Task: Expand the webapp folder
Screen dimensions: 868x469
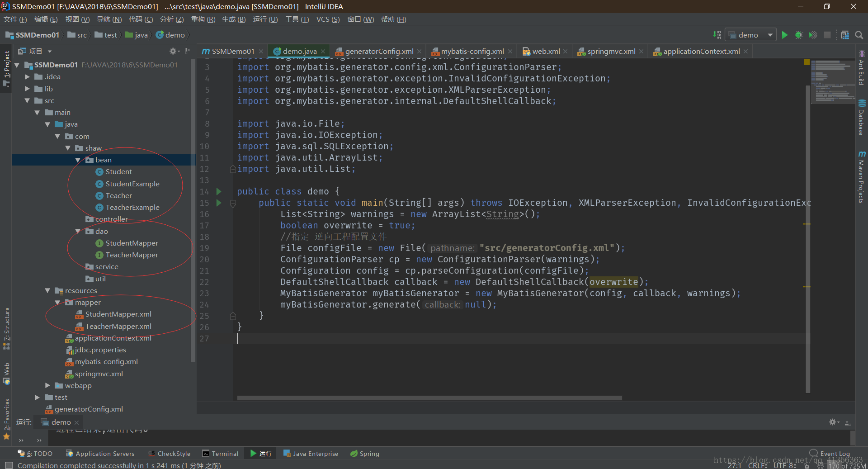Action: [x=47, y=386]
